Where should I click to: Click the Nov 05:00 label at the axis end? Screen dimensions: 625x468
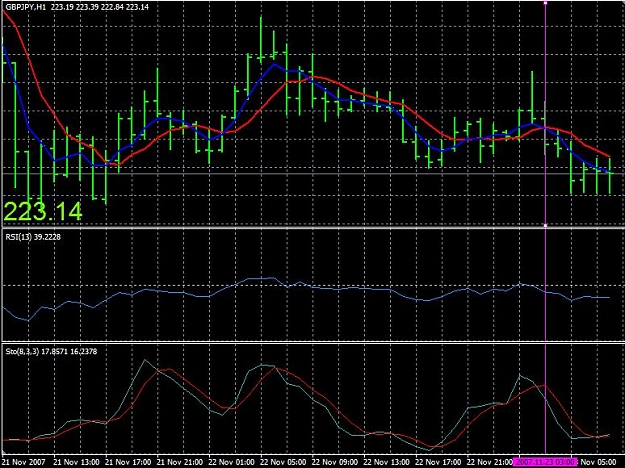[600, 462]
